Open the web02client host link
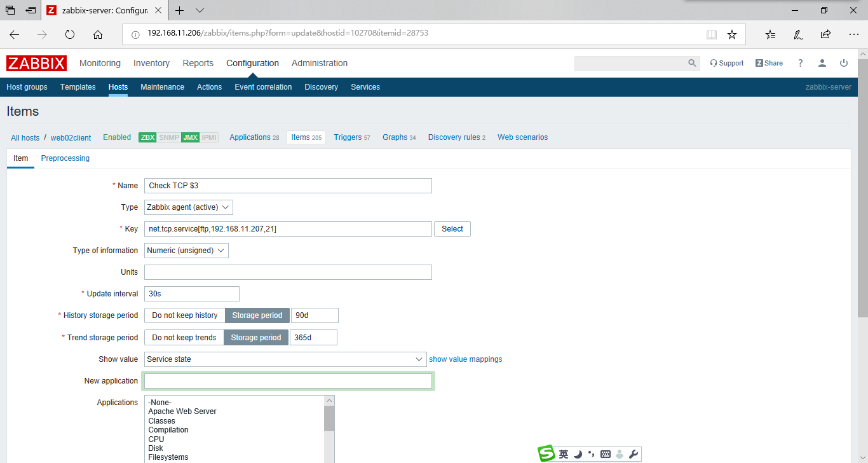The image size is (868, 463). [71, 138]
